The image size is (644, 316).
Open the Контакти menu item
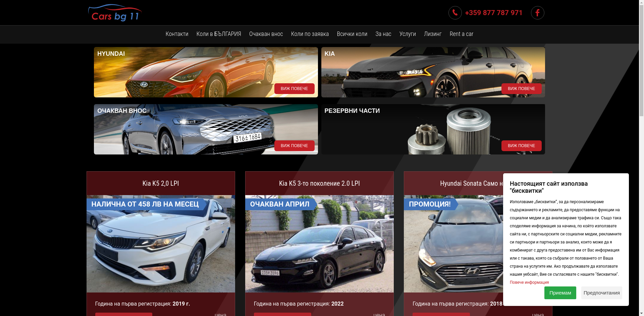click(x=177, y=34)
